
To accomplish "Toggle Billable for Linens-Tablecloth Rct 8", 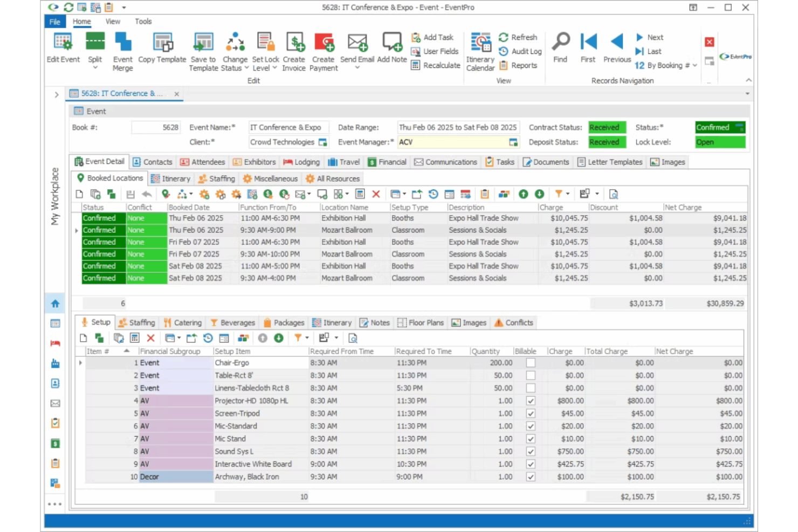I will pyautogui.click(x=531, y=388).
